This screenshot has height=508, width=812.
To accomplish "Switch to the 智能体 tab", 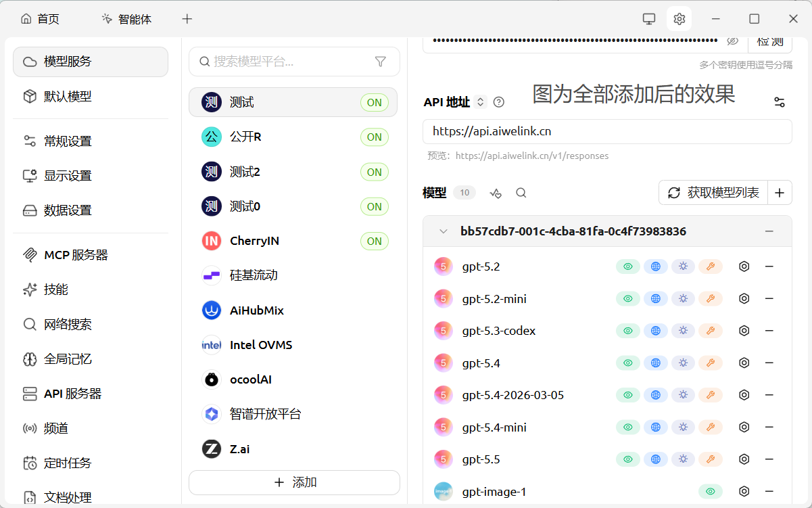I will [126, 19].
